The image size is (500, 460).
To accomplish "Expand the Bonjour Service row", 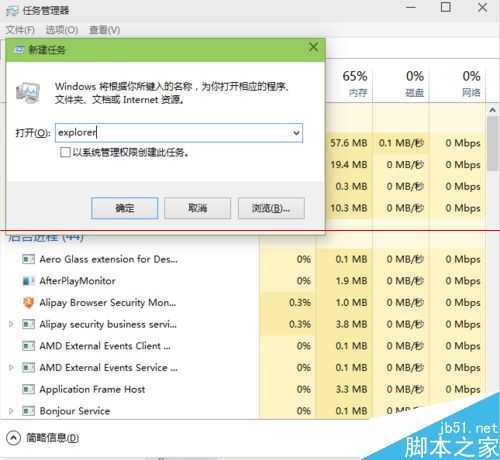I will pos(11,411).
